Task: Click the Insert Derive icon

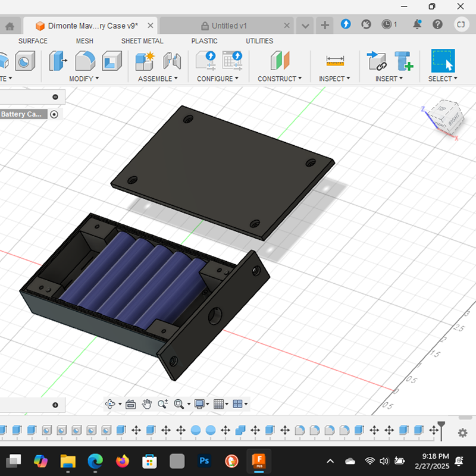Action: (377, 61)
